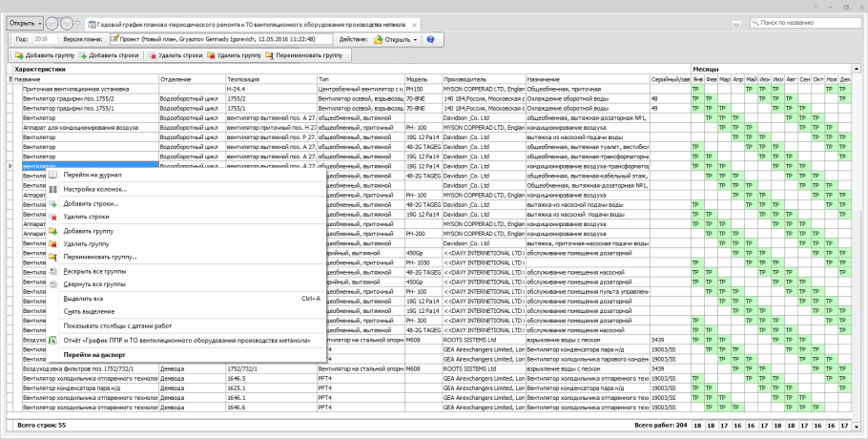Choose 'Перейти на журнал' from context menu

(92, 175)
